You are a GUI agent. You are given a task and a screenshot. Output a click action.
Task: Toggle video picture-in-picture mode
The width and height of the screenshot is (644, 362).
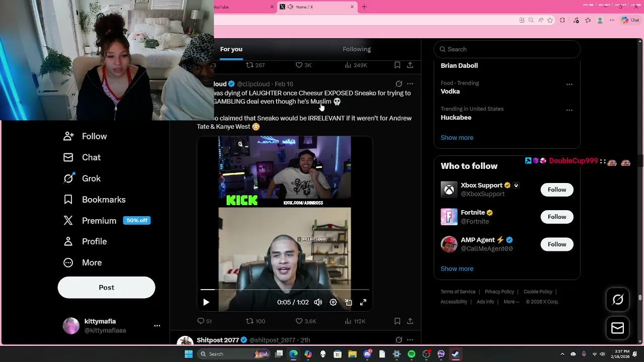(x=348, y=302)
